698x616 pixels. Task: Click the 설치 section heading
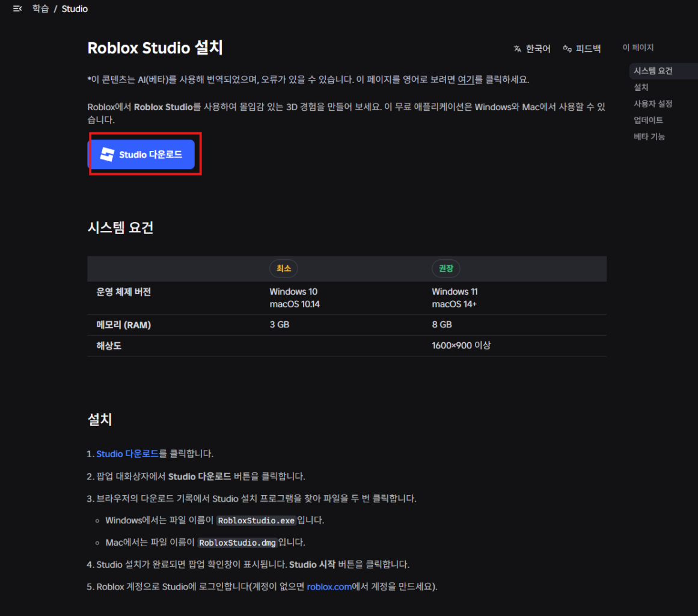100,419
